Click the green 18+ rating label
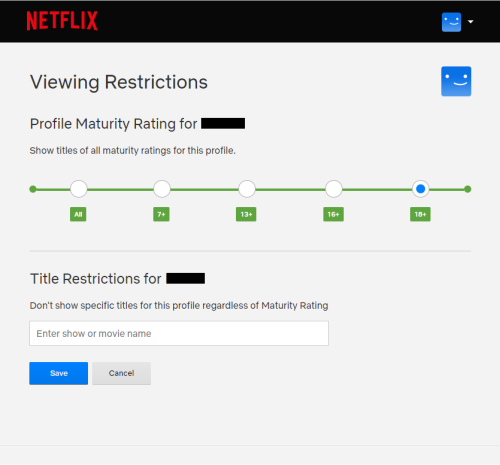The width and height of the screenshot is (500, 465). [x=420, y=214]
